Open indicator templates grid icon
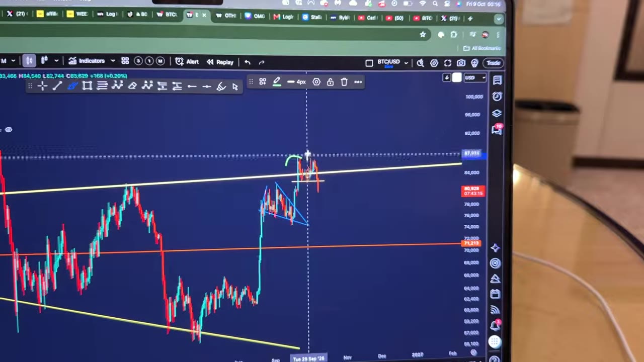Viewport: 644px width, 362px height. (x=125, y=61)
